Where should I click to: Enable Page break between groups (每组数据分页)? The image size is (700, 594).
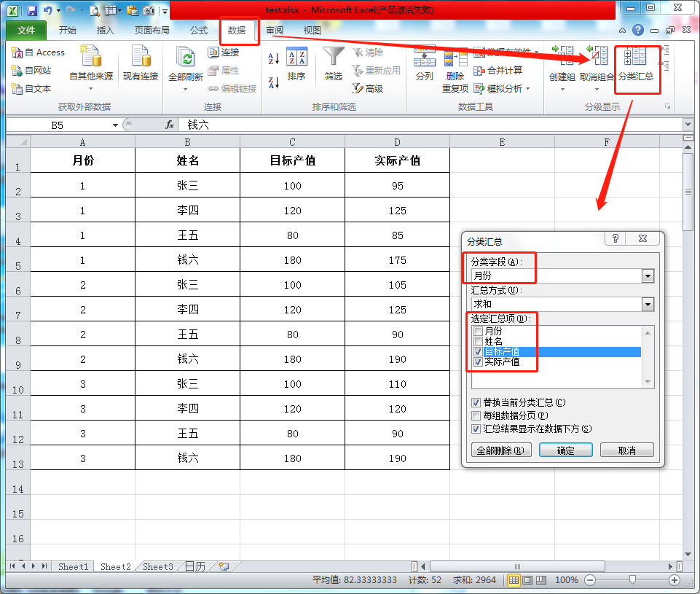point(476,415)
